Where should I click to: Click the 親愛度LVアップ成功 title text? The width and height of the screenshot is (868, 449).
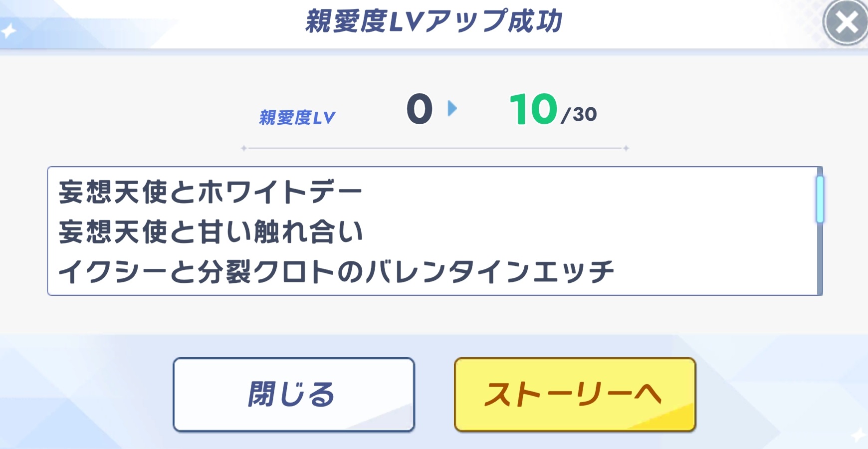tap(434, 22)
